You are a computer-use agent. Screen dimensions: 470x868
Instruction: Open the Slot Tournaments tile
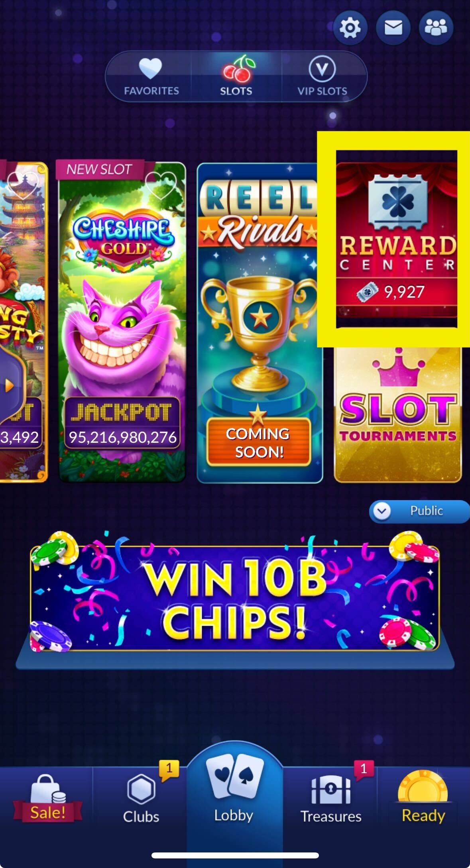(398, 414)
